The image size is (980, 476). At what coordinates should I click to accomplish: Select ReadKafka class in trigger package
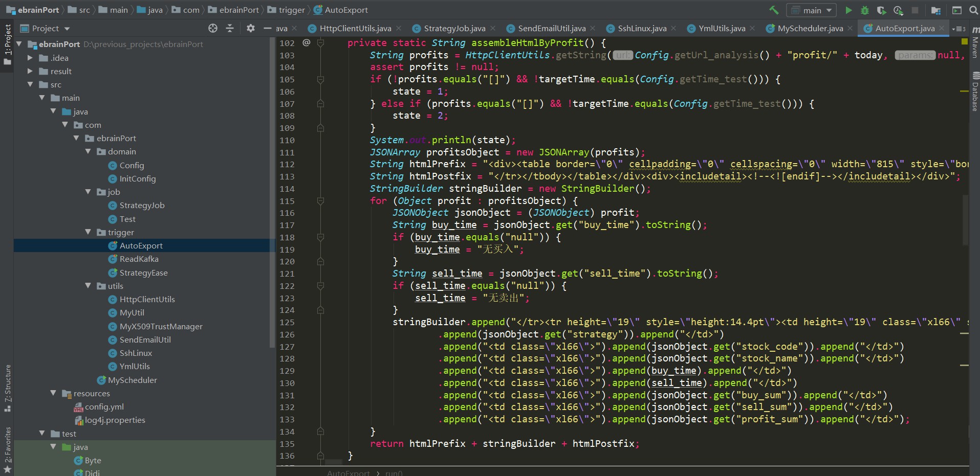(x=133, y=259)
